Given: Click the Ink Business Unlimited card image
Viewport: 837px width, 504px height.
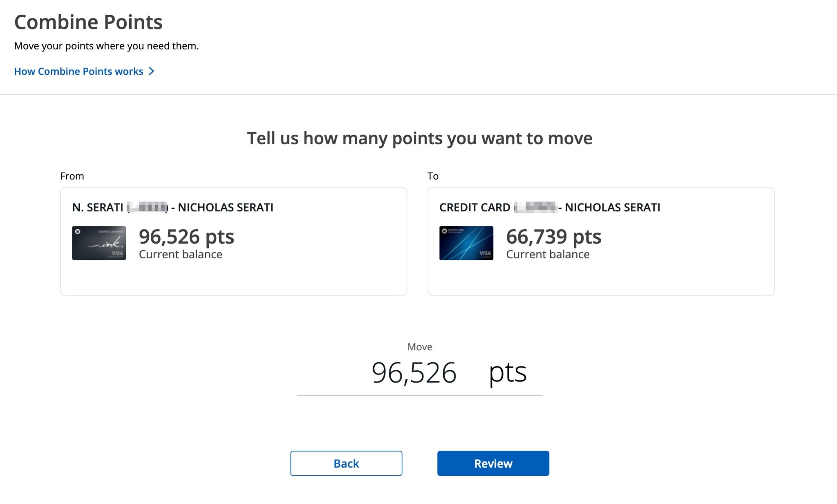Looking at the screenshot, I should 99,243.
